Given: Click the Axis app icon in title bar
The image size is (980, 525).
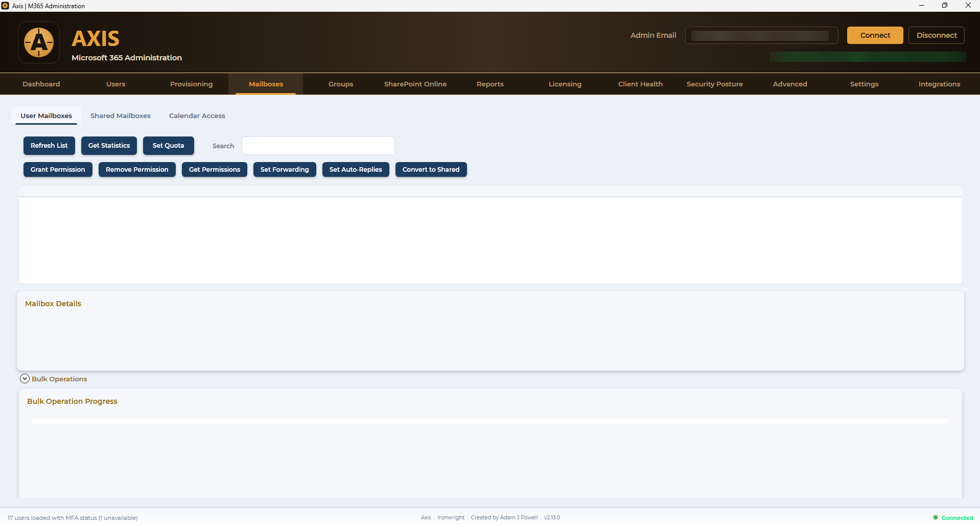Looking at the screenshot, I should [5, 6].
